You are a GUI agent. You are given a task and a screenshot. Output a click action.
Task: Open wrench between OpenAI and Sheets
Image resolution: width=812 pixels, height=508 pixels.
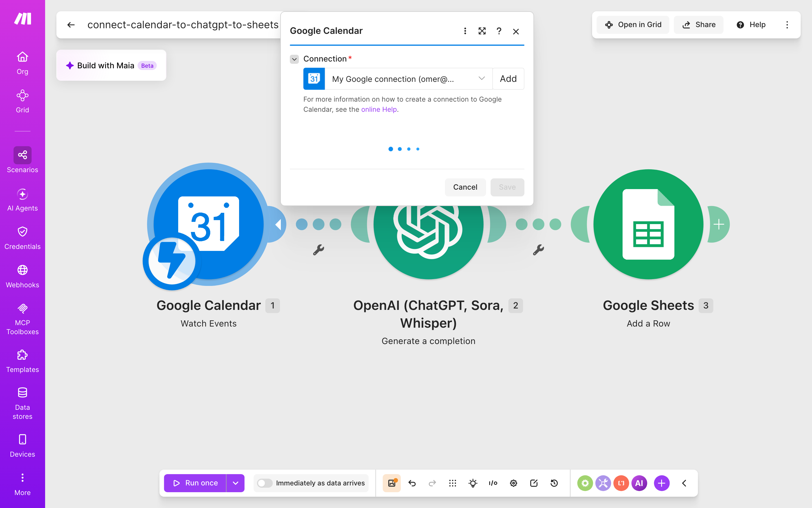(539, 250)
